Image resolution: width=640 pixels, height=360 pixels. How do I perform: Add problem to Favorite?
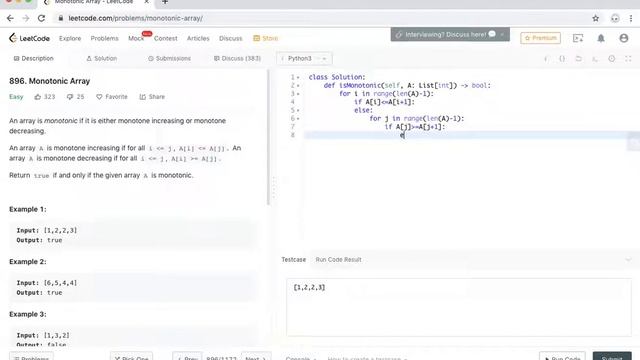[x=112, y=97]
